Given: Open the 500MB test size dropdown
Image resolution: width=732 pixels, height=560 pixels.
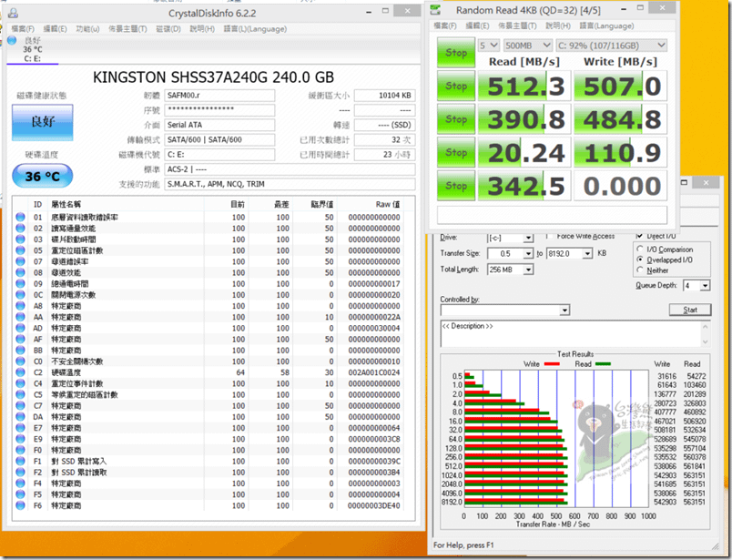Looking at the screenshot, I should pos(527,46).
